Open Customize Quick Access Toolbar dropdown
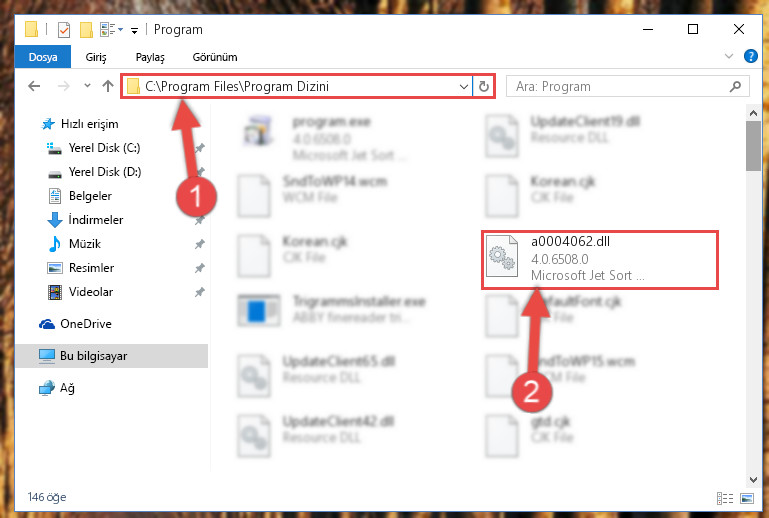This screenshot has width=769, height=518. click(134, 31)
